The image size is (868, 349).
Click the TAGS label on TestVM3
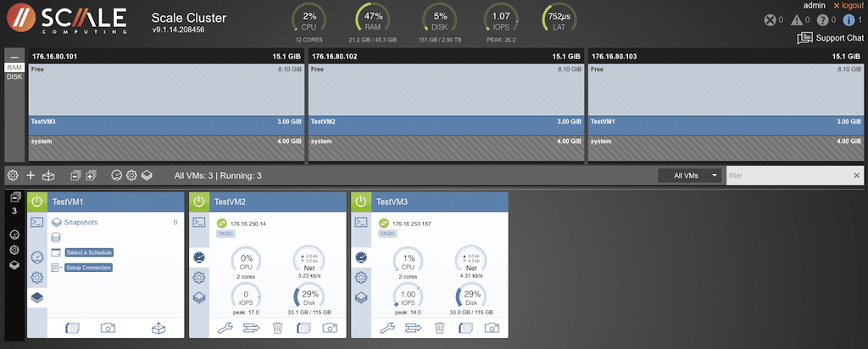tap(387, 234)
